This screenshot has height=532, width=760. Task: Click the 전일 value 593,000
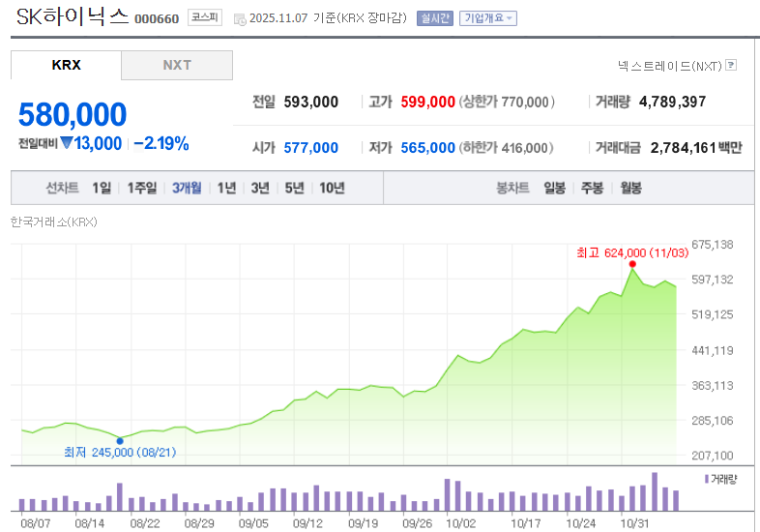310,102
